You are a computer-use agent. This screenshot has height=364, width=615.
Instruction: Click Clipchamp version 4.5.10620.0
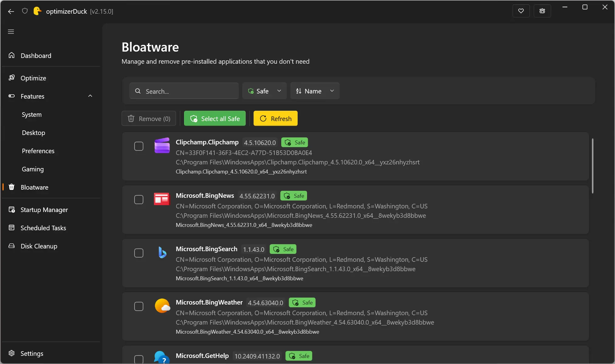click(x=260, y=143)
